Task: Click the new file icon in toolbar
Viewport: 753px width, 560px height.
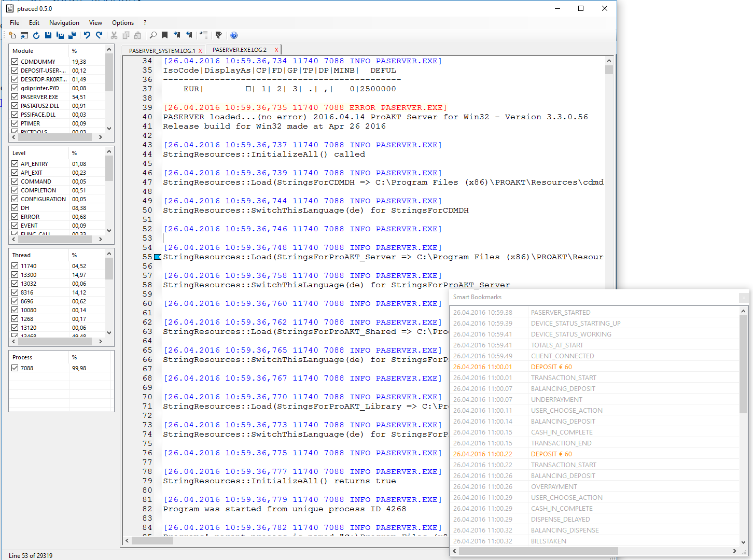Action: [x=12, y=35]
